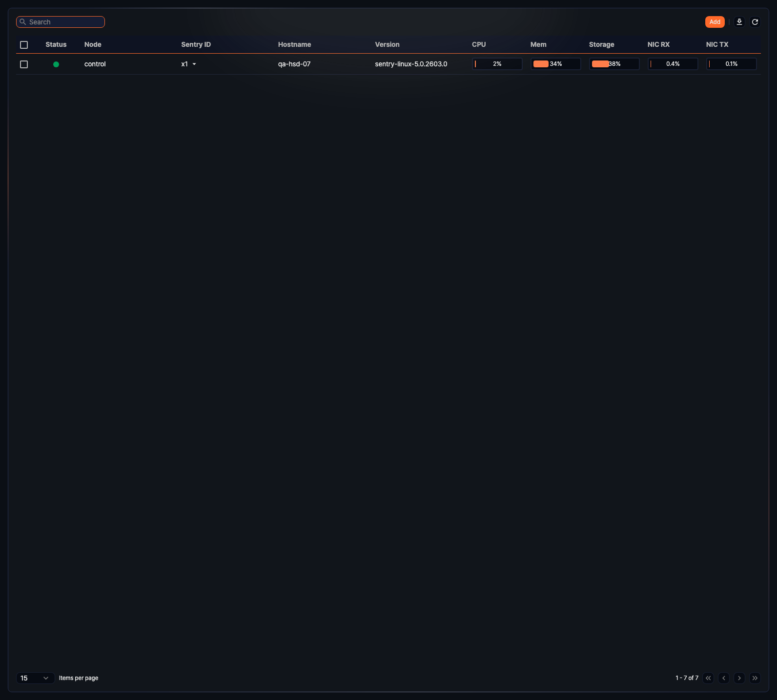Sort by the Hostname column header
The height and width of the screenshot is (700, 777).
point(294,44)
